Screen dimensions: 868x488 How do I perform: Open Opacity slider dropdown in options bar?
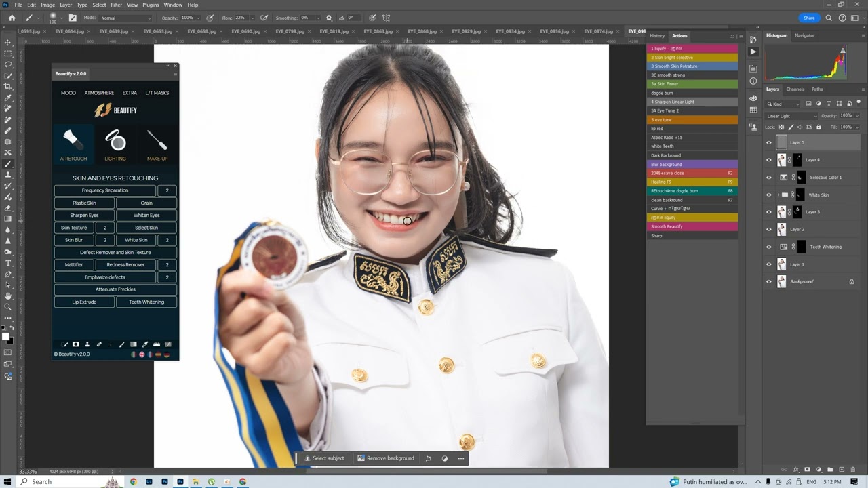pos(198,18)
